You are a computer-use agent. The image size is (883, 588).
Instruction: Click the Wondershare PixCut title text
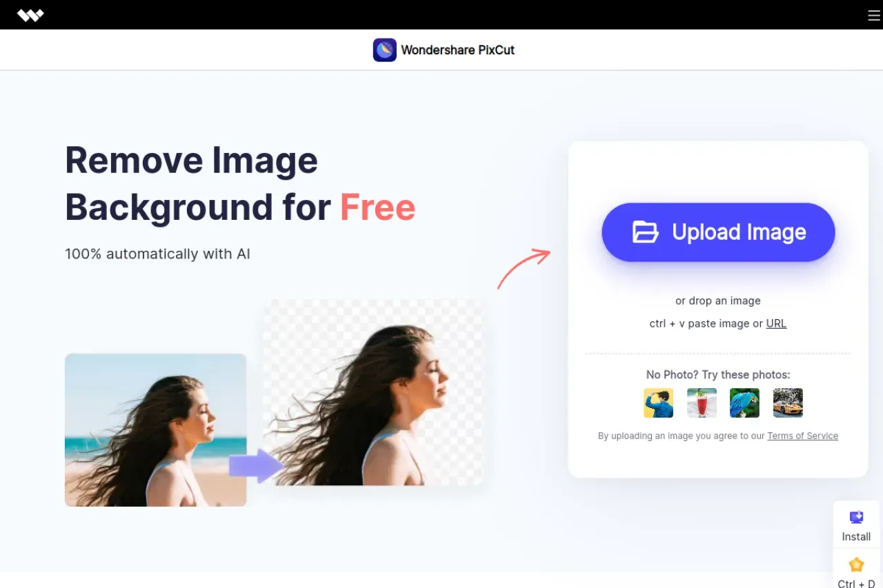pos(458,50)
